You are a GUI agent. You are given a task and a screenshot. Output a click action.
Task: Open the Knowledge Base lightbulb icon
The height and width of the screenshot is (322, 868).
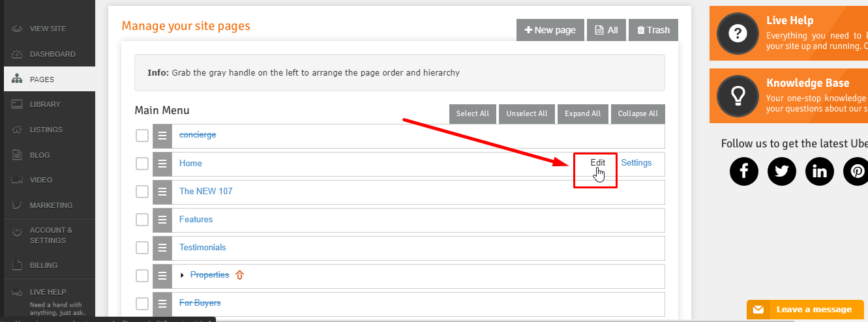coord(737,96)
